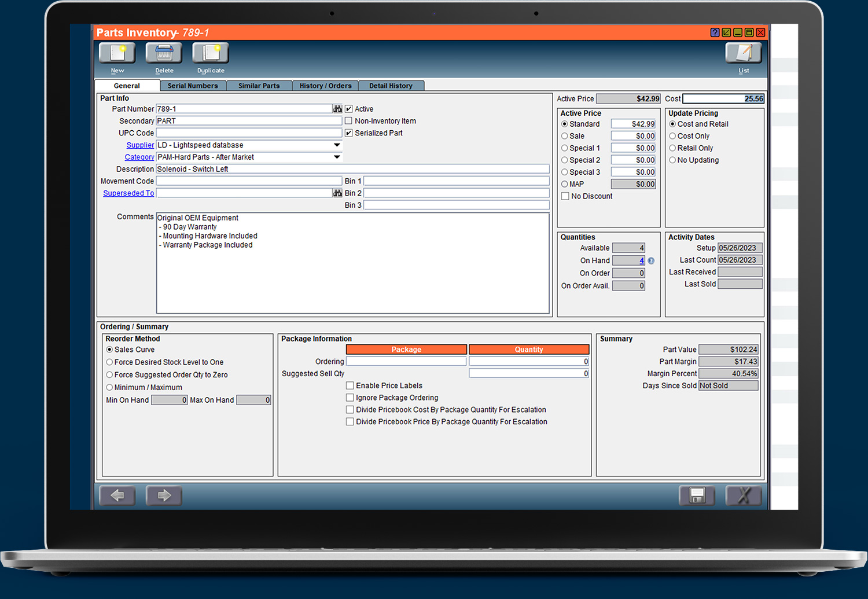
Task: Select Special 3 price radio
Action: [x=565, y=172]
